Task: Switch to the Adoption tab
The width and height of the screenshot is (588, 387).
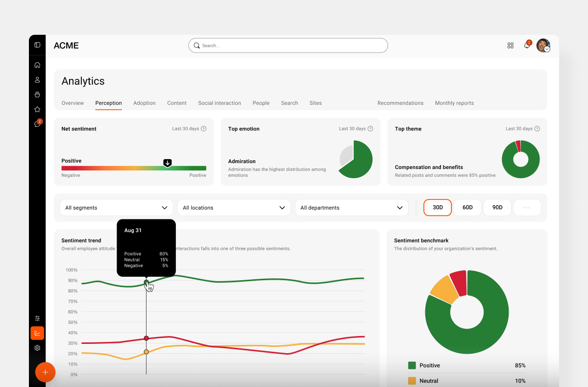Action: (x=144, y=103)
